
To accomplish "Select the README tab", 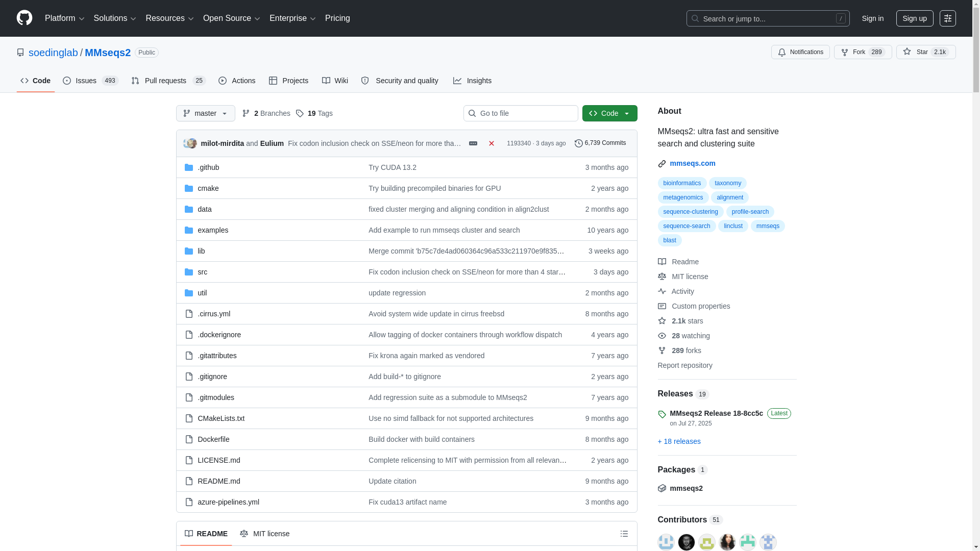I will [206, 534].
